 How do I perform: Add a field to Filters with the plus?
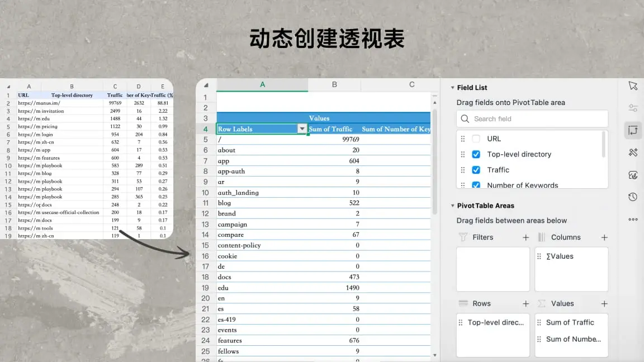point(525,237)
